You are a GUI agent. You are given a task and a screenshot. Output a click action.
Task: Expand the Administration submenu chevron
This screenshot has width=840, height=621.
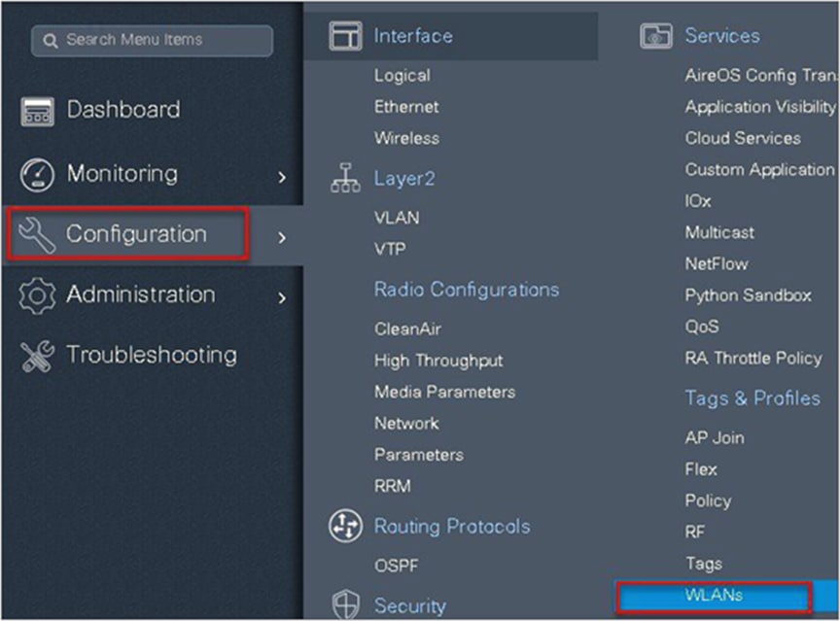(282, 297)
